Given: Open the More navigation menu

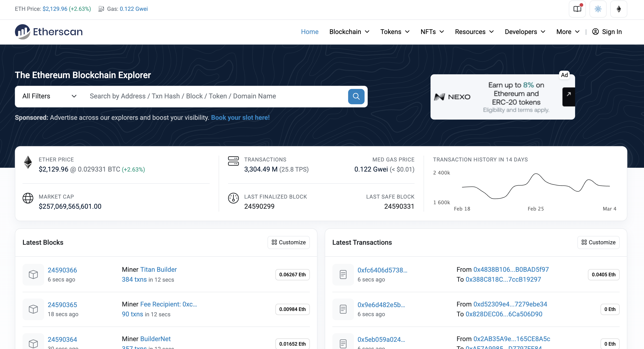Looking at the screenshot, I should tap(567, 32).
